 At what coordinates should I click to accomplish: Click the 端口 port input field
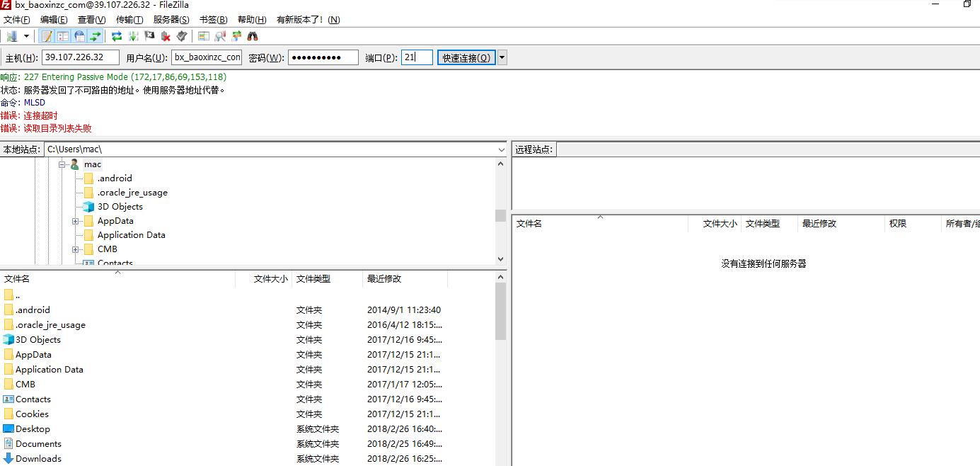[x=417, y=57]
